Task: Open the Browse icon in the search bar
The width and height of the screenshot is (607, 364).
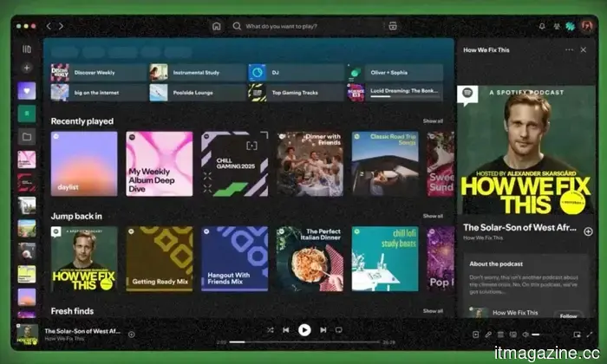Action: 393,26
